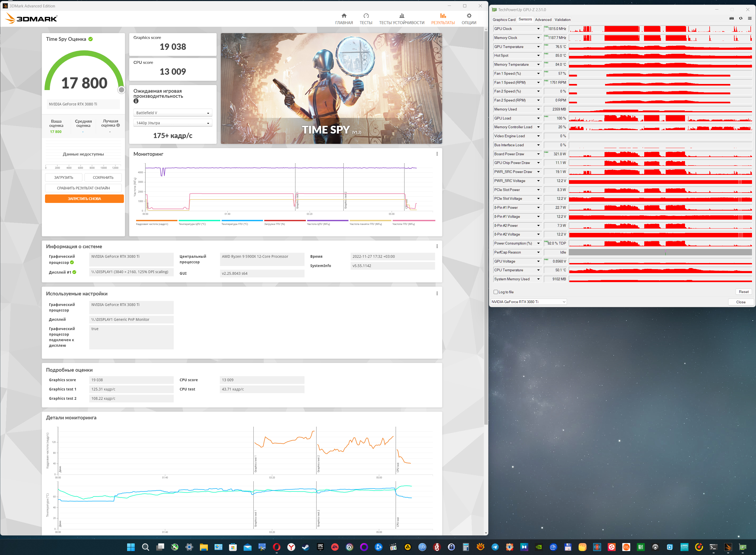Open Monitoring panel three-dot menu
Image resolution: width=756 pixels, height=555 pixels.
point(437,154)
